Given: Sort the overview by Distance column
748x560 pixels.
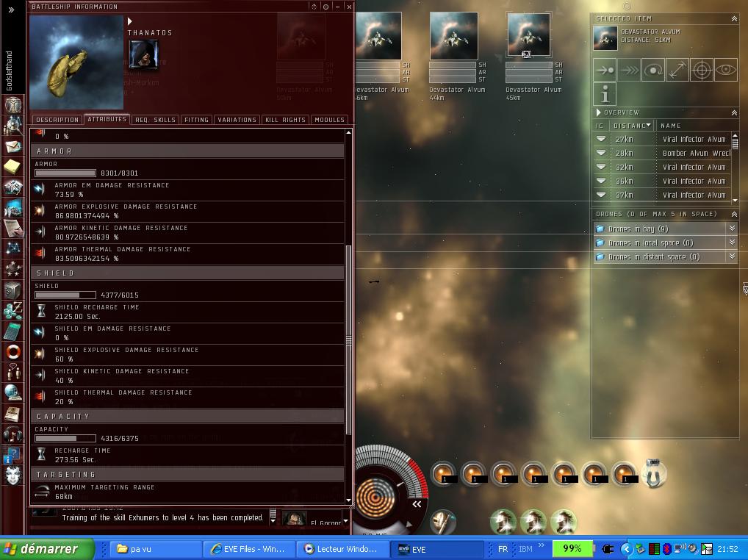Looking at the screenshot, I should (632, 126).
